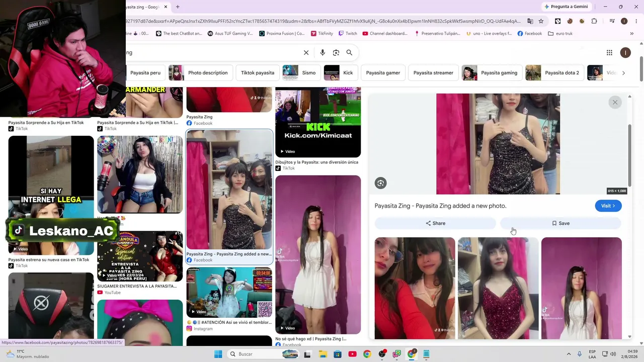The height and width of the screenshot is (362, 644).
Task: Open the Kick.com/Kimicaat video result
Action: pos(318,122)
